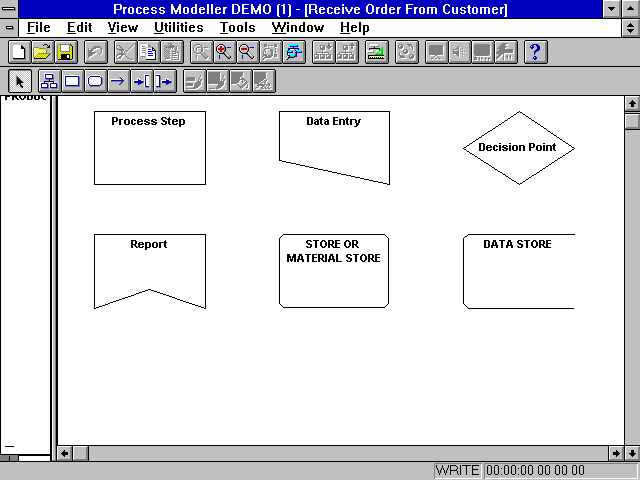640x480 pixels.
Task: Click the Zoom In magnifier icon
Action: pyautogui.click(x=224, y=52)
